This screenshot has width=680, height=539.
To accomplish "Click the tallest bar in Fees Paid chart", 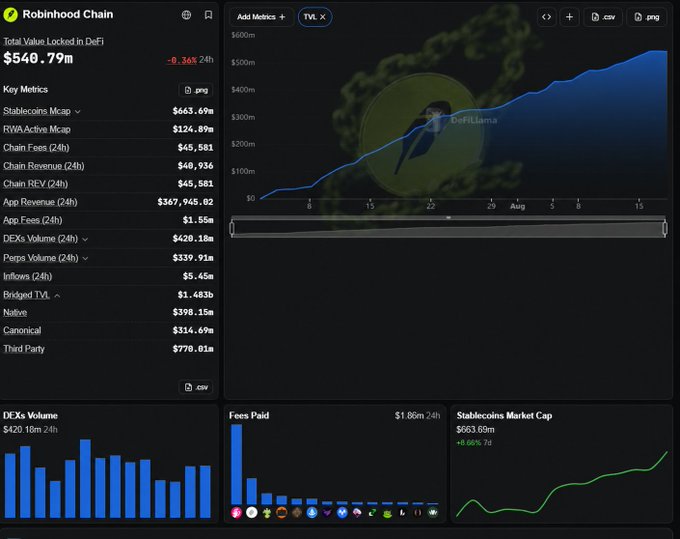I will [x=236, y=464].
